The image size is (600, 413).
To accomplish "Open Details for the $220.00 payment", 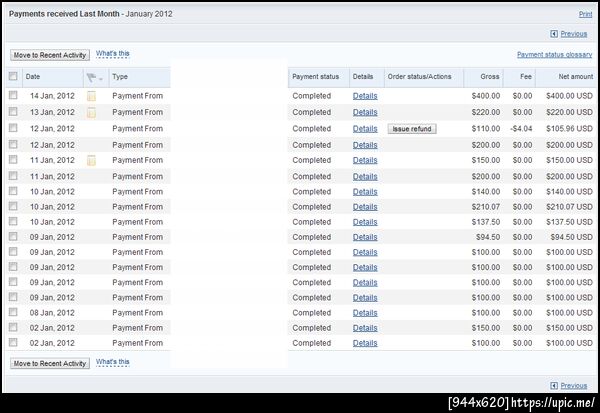I will 365,113.
